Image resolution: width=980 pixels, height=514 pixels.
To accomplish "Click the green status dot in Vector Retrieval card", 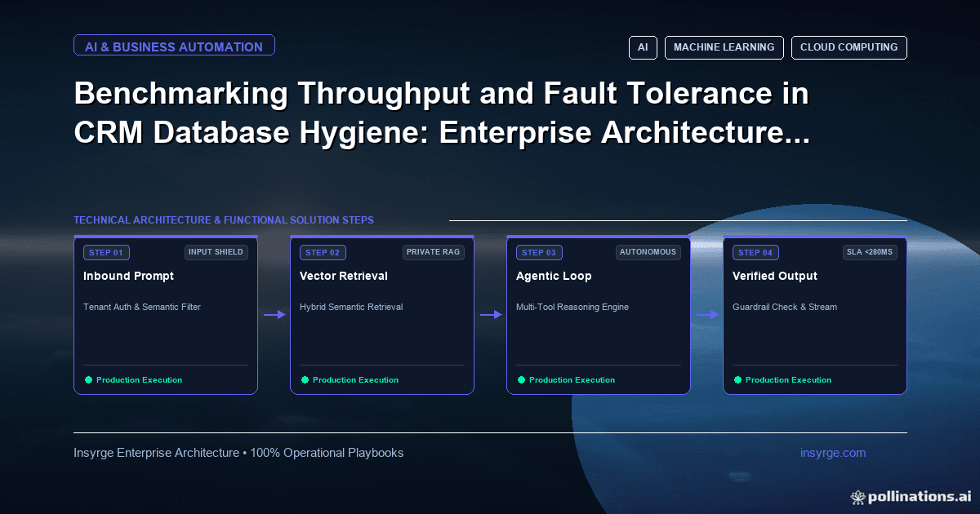I will [305, 379].
